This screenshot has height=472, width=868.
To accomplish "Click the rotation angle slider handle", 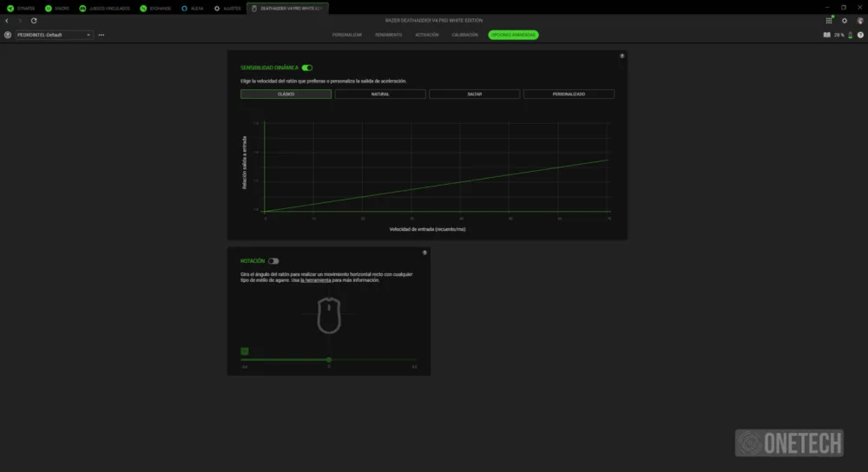I will [329, 360].
